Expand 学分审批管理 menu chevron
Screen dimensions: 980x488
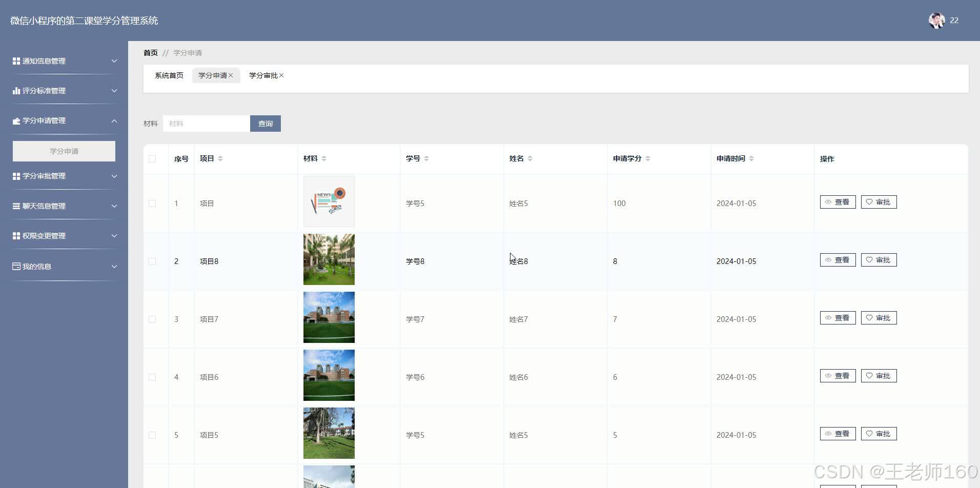114,176
